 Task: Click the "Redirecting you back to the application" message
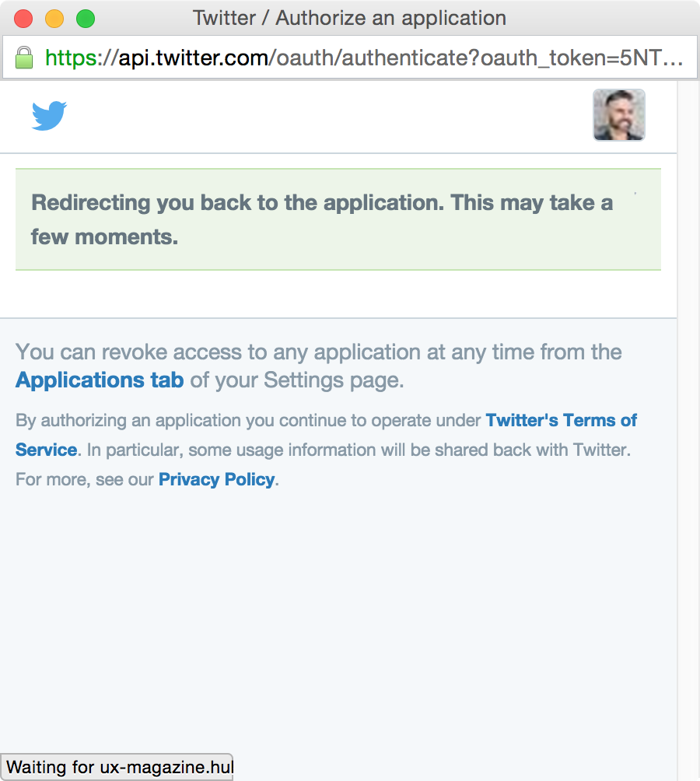338,219
